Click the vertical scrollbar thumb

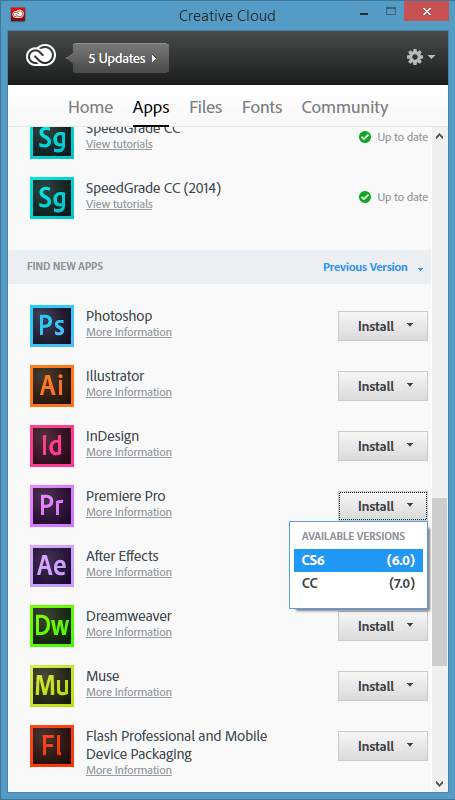(x=439, y=582)
